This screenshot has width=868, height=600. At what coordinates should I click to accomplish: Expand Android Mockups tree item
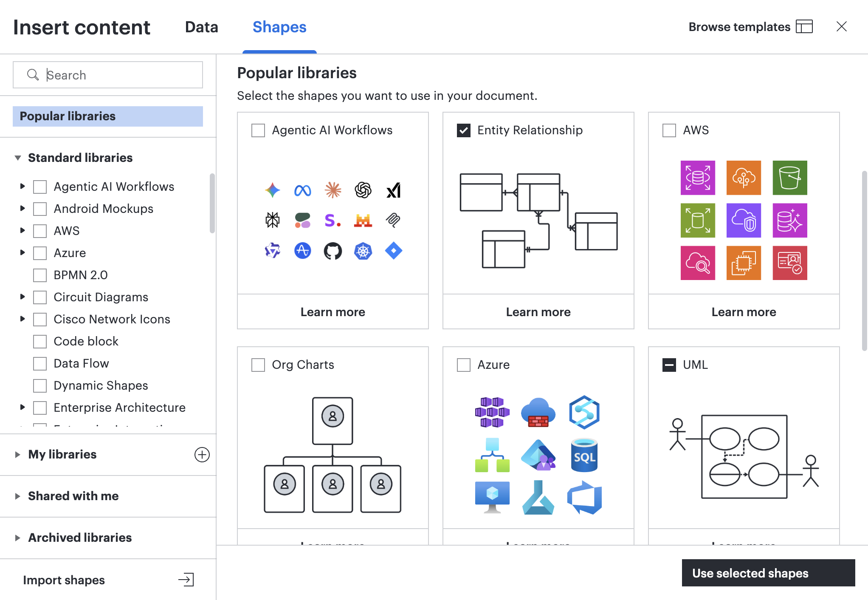click(x=23, y=208)
